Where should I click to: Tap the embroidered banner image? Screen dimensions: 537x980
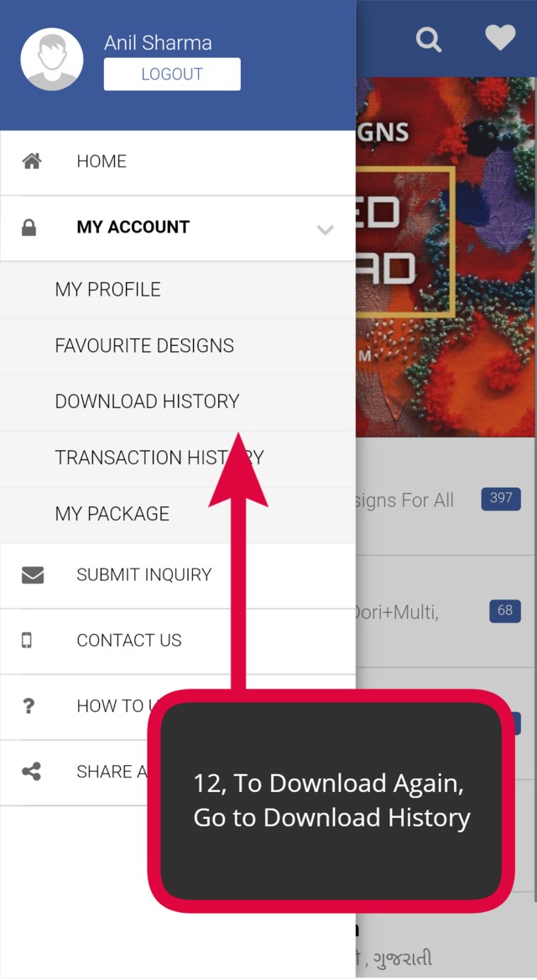[x=446, y=257]
